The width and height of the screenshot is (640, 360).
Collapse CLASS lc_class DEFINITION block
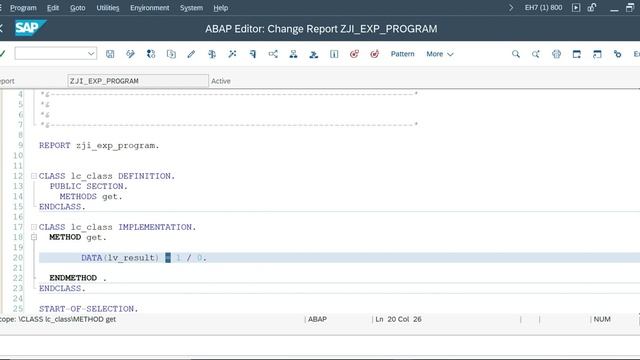[x=34, y=176]
